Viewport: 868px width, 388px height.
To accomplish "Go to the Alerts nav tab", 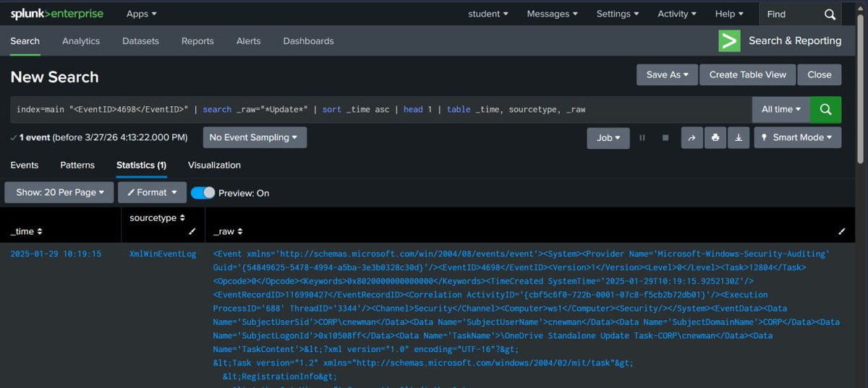I will tap(248, 41).
